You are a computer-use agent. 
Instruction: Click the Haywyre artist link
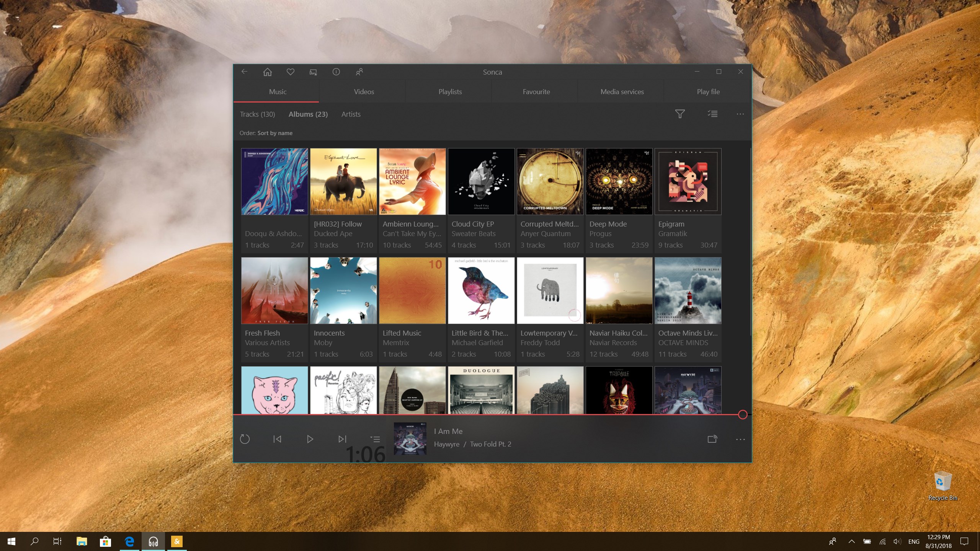(446, 444)
